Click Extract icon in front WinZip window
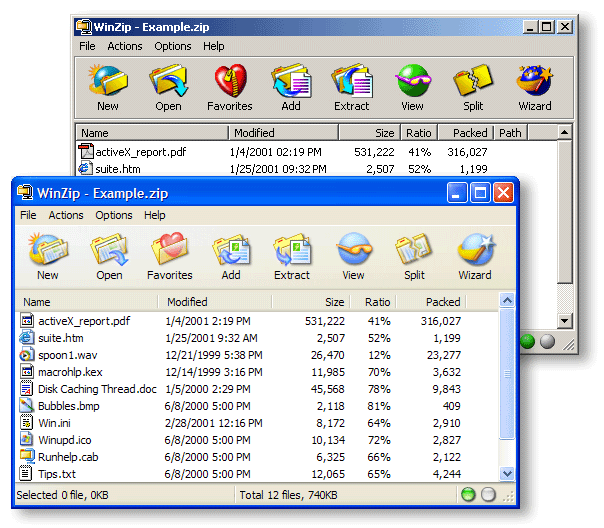The height and width of the screenshot is (528, 604). tap(292, 249)
